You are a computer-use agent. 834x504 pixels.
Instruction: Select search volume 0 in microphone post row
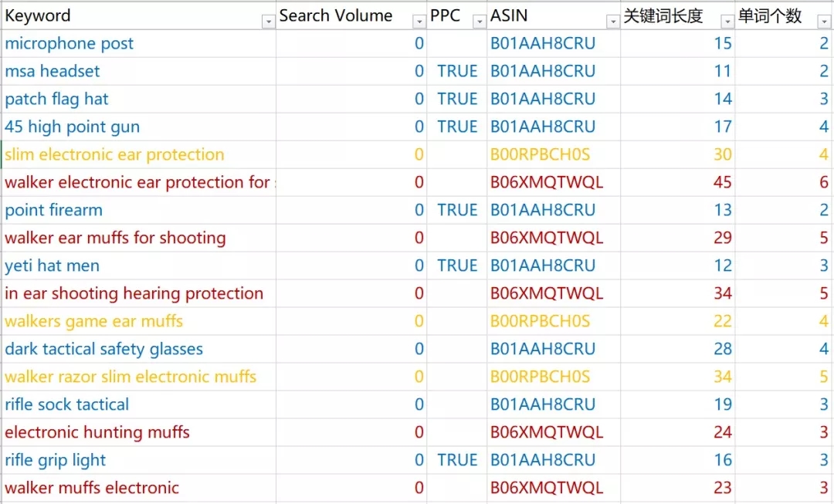[351, 43]
